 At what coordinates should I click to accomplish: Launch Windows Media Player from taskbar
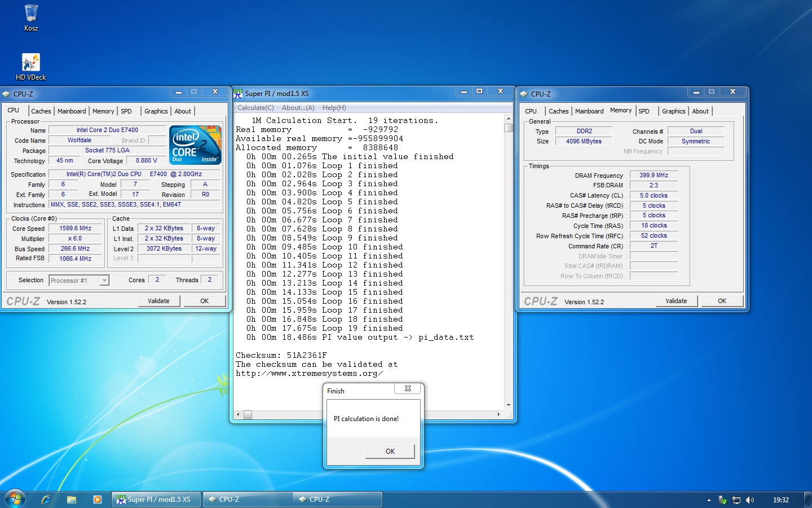[98, 500]
